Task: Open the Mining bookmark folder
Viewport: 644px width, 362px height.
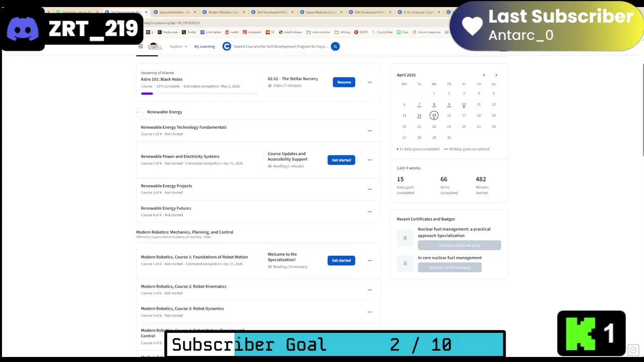Action: click(342, 32)
